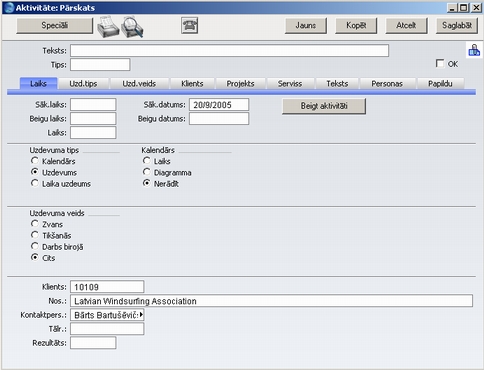Switch to the Teksts tab
The width and height of the screenshot is (484, 370).
[x=337, y=84]
